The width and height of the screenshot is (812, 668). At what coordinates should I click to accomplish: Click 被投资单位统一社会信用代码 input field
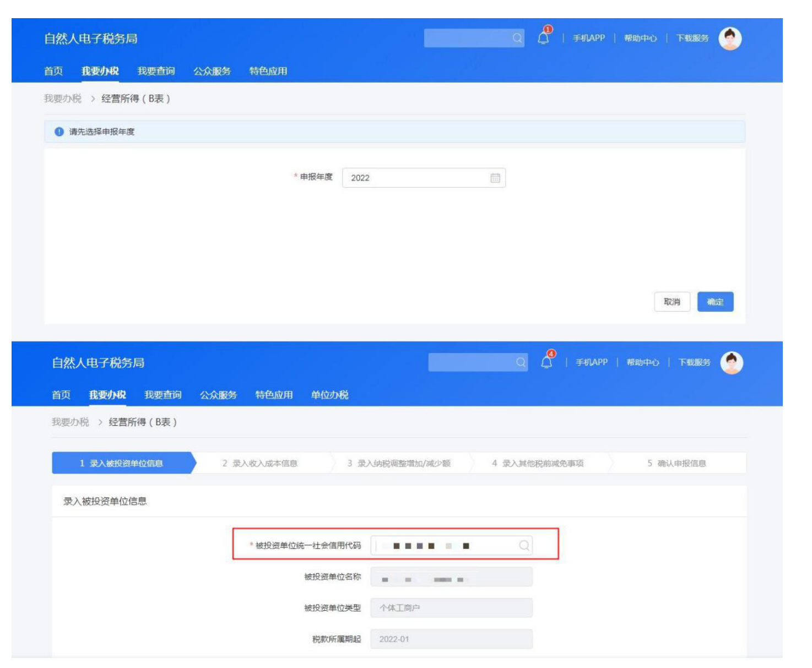tap(451, 545)
